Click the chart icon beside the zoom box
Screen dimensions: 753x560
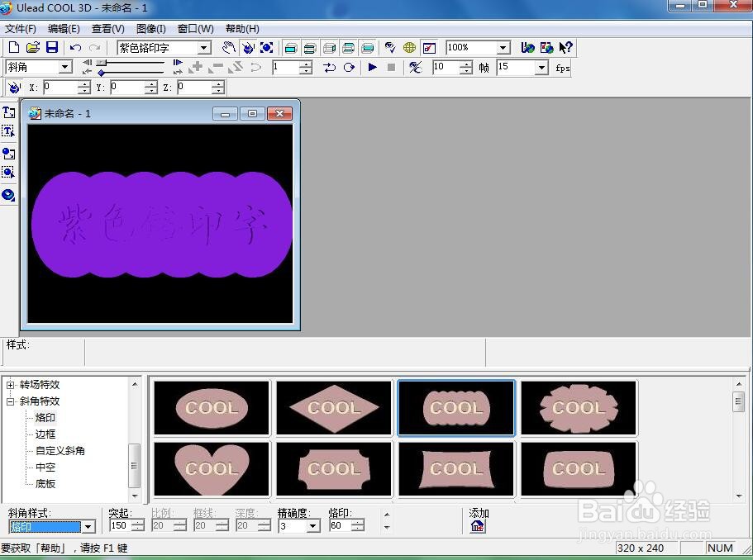429,48
